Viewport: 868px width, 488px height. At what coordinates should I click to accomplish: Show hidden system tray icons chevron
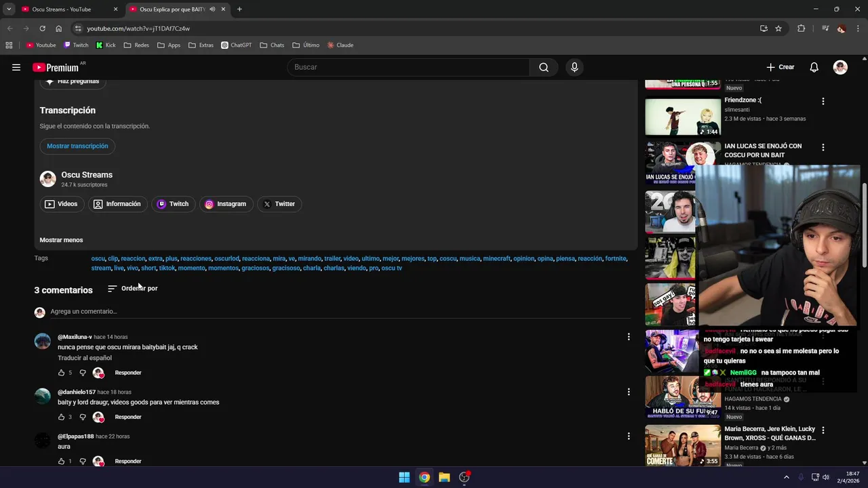(x=786, y=477)
